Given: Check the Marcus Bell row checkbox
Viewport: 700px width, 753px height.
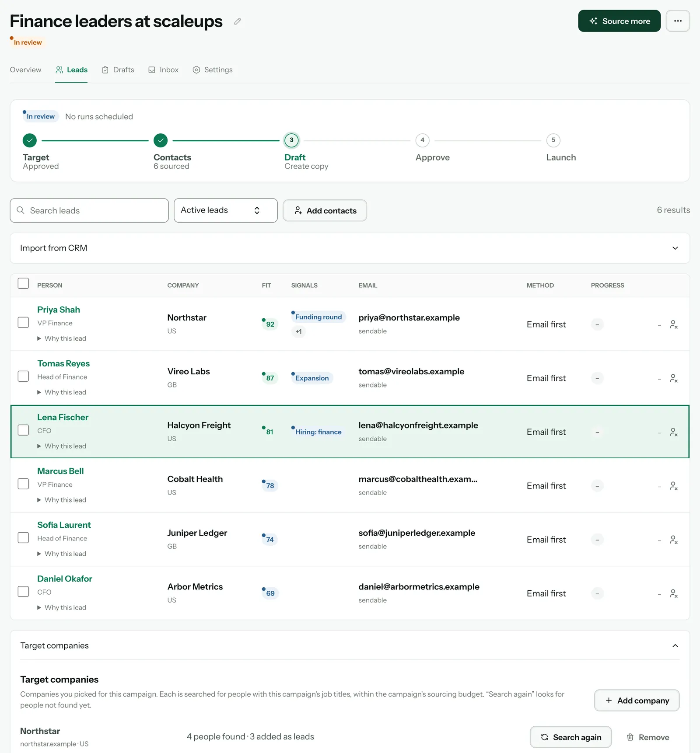Looking at the screenshot, I should [23, 484].
